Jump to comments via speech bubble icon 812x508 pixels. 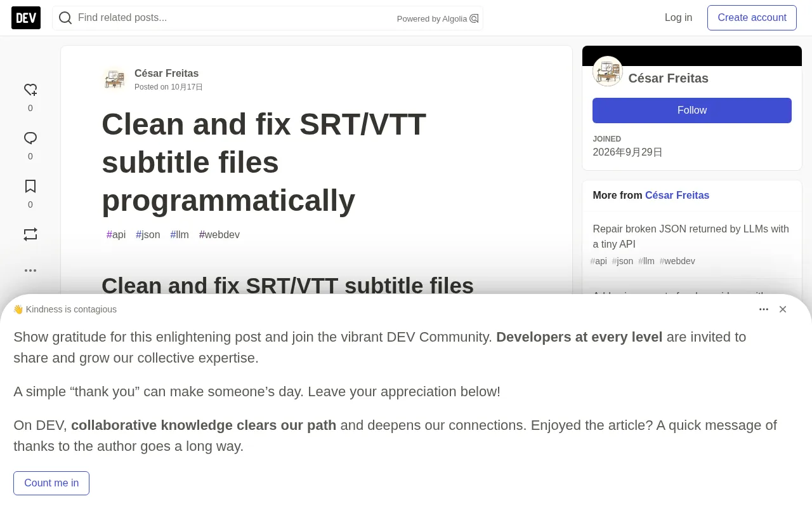click(30, 138)
